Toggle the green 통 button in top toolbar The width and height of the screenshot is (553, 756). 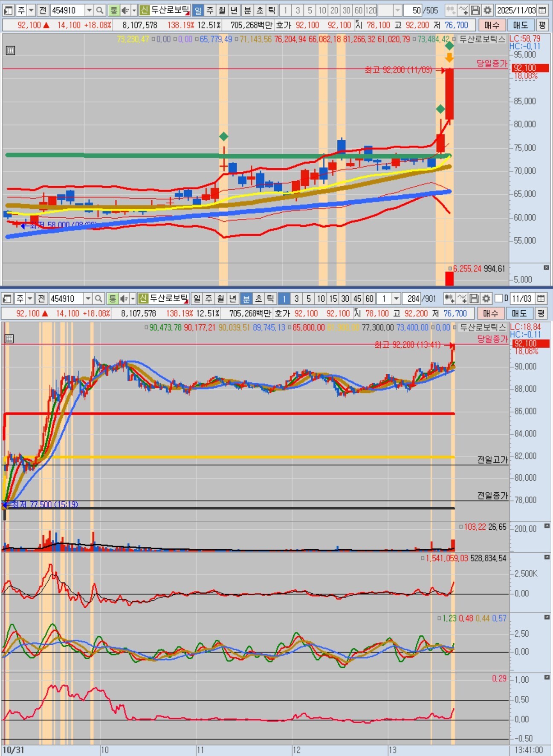tap(113, 10)
